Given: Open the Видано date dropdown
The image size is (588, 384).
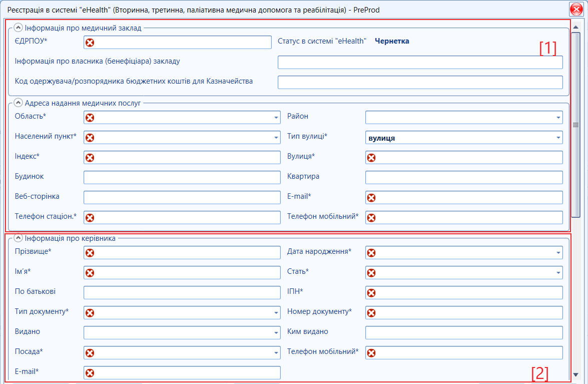Looking at the screenshot, I should 276,332.
